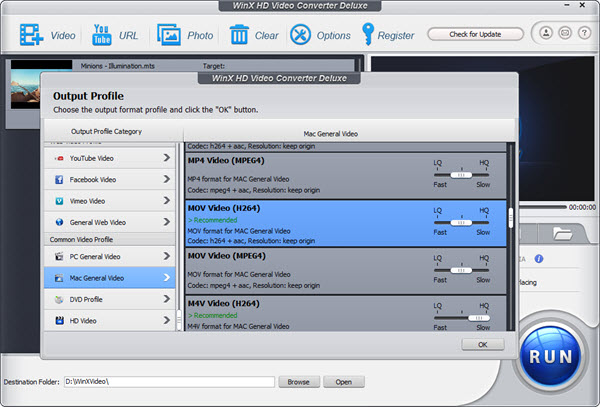Click the Output Profile Category header
The image size is (600, 407).
(106, 132)
